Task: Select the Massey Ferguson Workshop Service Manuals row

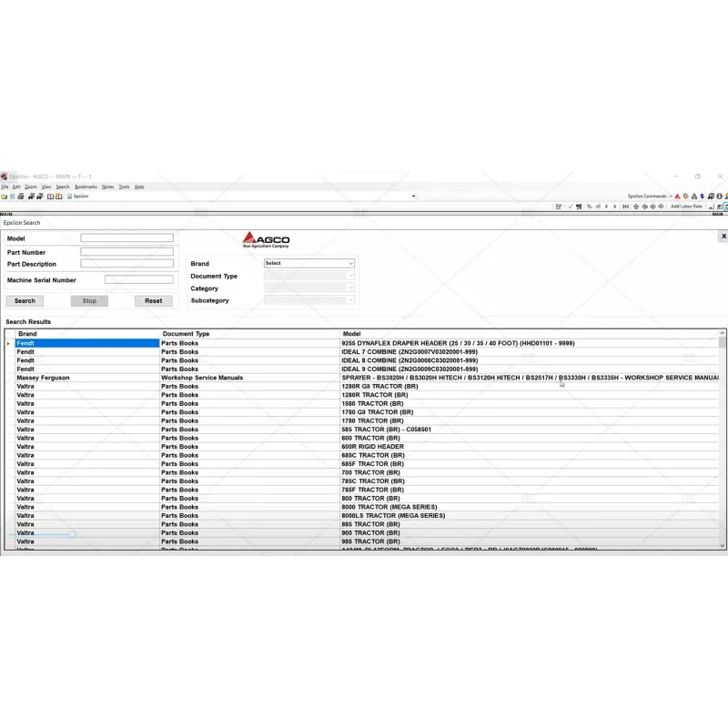Action: 273,378
